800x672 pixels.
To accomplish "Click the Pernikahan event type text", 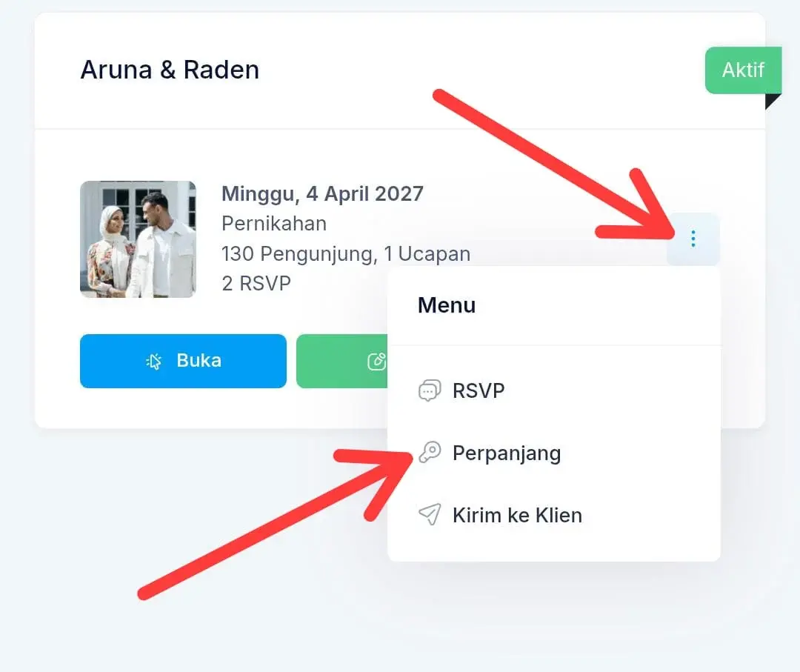I will point(274,224).
